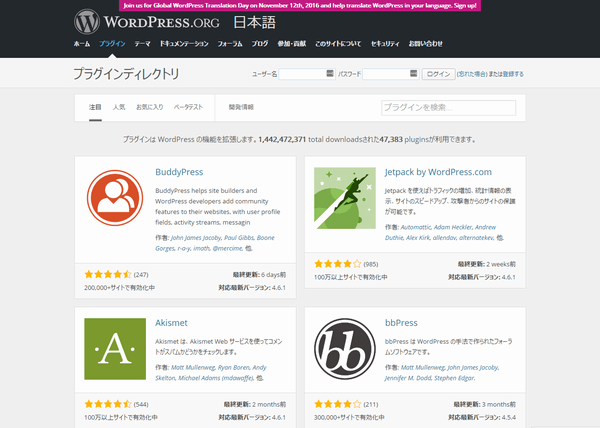This screenshot has height=428, width=600.
Task: Click the plugin search box
Action: pyautogui.click(x=448, y=107)
